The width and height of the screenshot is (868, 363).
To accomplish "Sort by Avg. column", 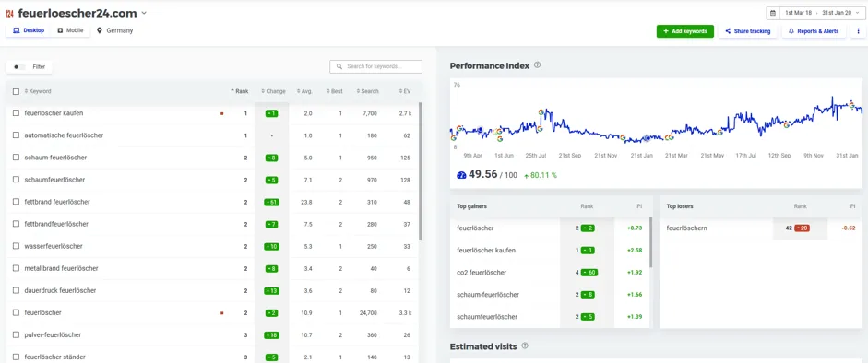I will click(x=304, y=92).
